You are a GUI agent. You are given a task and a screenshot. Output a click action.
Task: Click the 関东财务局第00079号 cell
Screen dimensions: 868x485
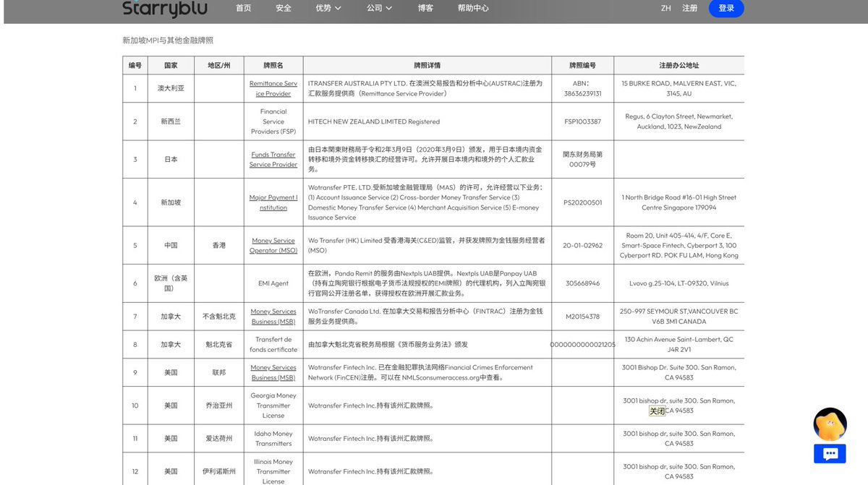(x=582, y=159)
